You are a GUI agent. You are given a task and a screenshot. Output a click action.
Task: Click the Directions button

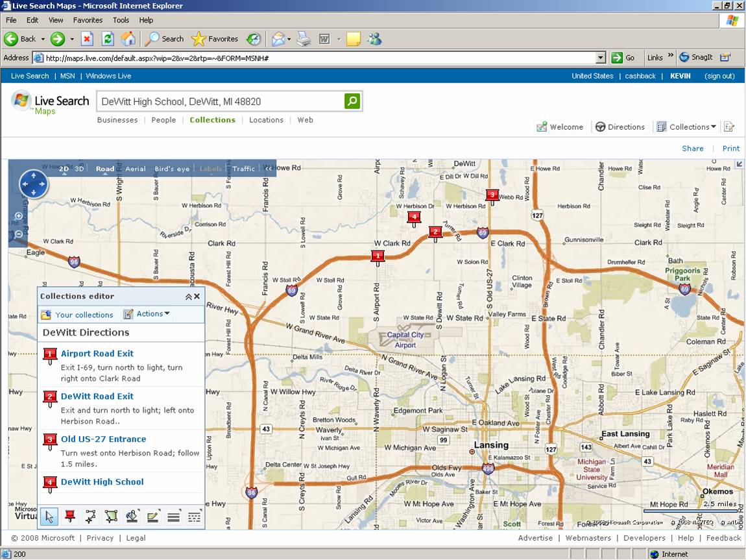click(620, 127)
